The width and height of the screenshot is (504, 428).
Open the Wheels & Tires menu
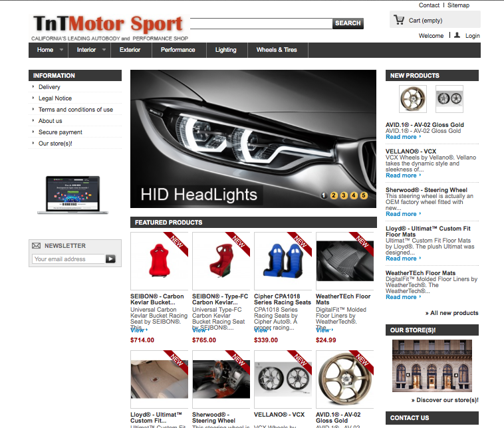pyautogui.click(x=277, y=50)
